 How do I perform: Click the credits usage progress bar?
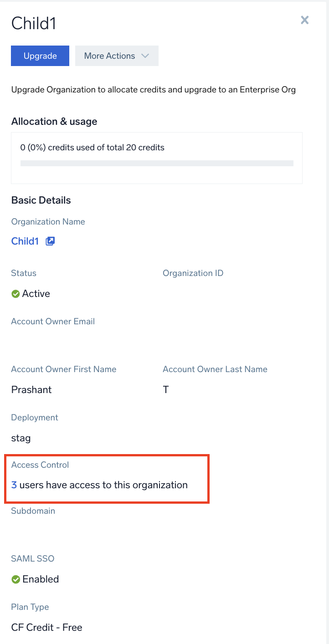157,163
